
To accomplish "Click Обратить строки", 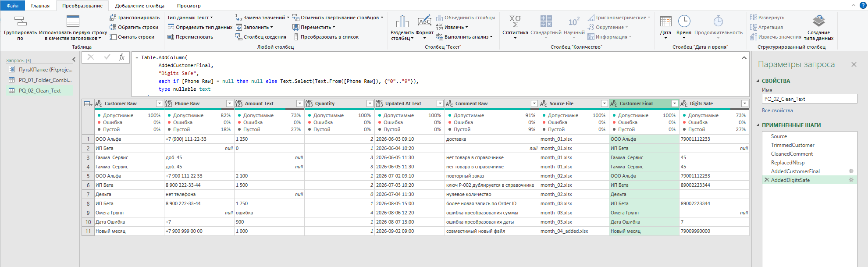I will [x=134, y=27].
